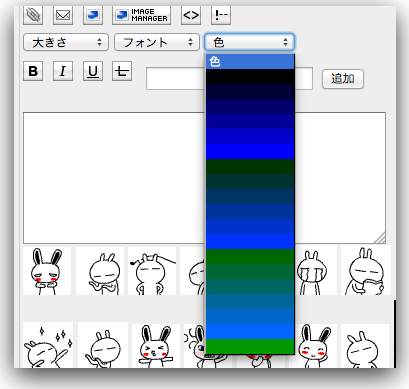
Task: Choose the black color option in list
Action: (250, 76)
